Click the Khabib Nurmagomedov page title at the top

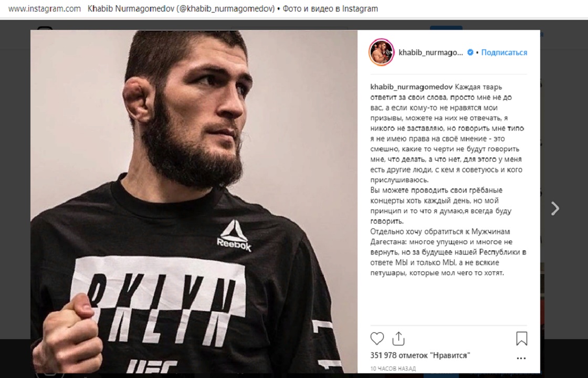click(x=233, y=8)
